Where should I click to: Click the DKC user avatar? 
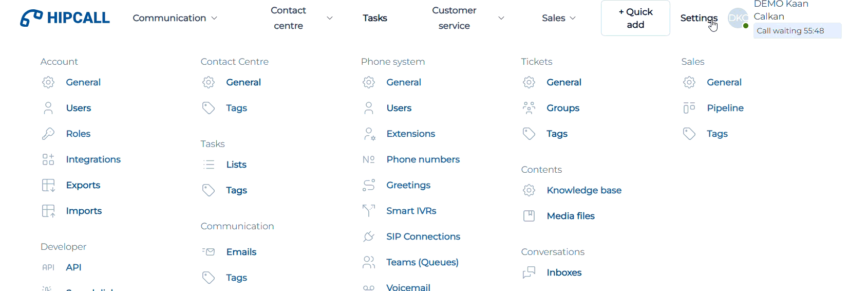click(x=738, y=18)
